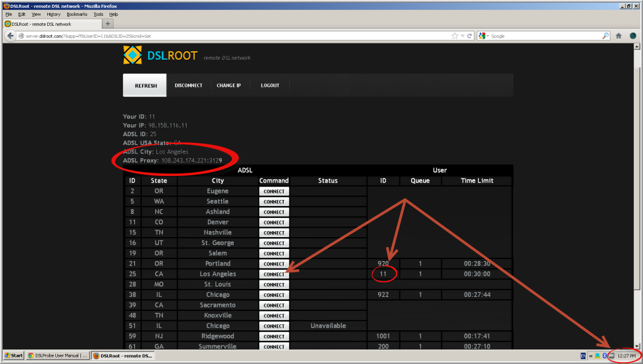
Task: Click the Los Angeles city table cell
Action: 218,274
